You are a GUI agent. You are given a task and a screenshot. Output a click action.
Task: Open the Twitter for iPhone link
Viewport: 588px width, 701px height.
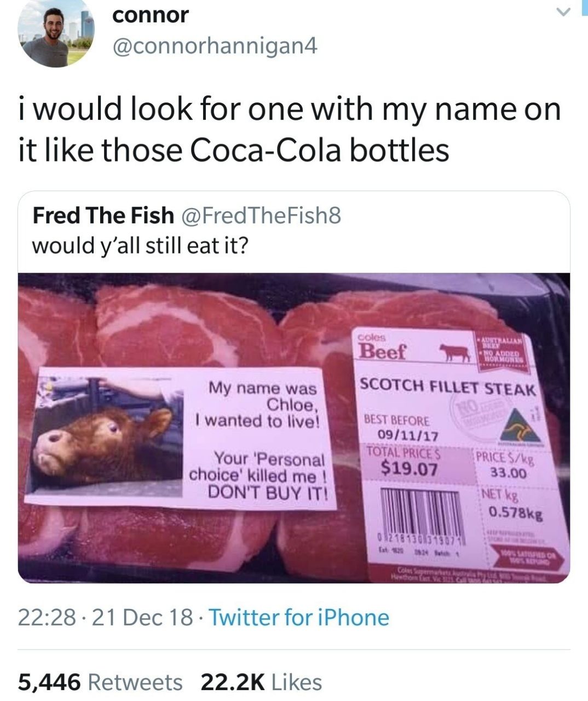pyautogui.click(x=299, y=618)
